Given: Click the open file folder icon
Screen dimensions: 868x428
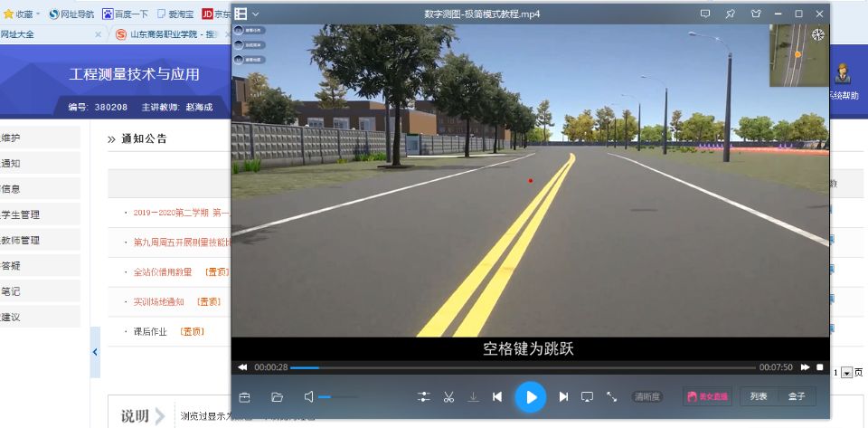Looking at the screenshot, I should (x=278, y=396).
